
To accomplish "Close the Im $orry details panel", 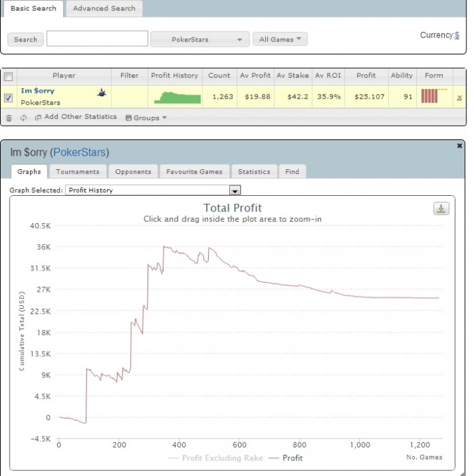I will 460,146.
